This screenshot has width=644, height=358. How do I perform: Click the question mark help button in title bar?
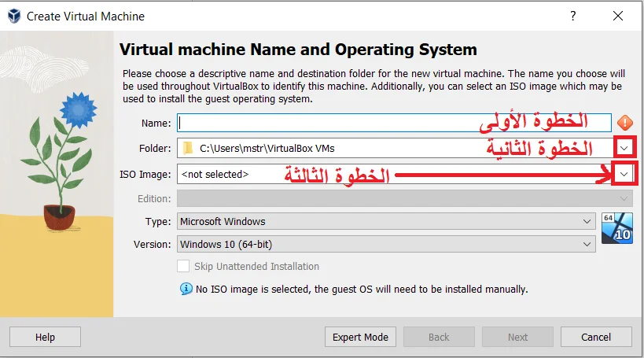point(573,16)
